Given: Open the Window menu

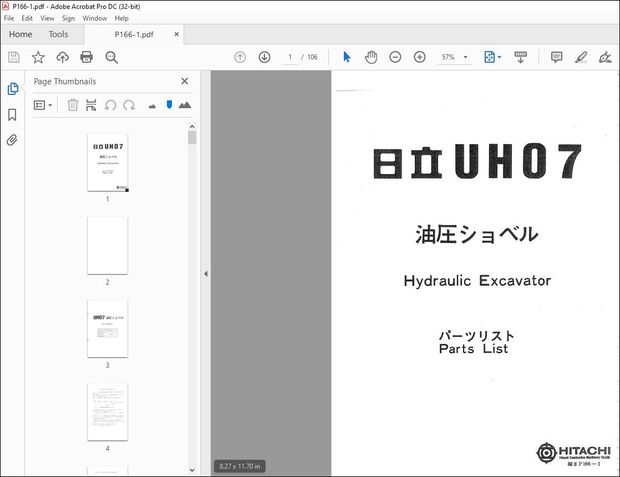Looking at the screenshot, I should (x=95, y=18).
